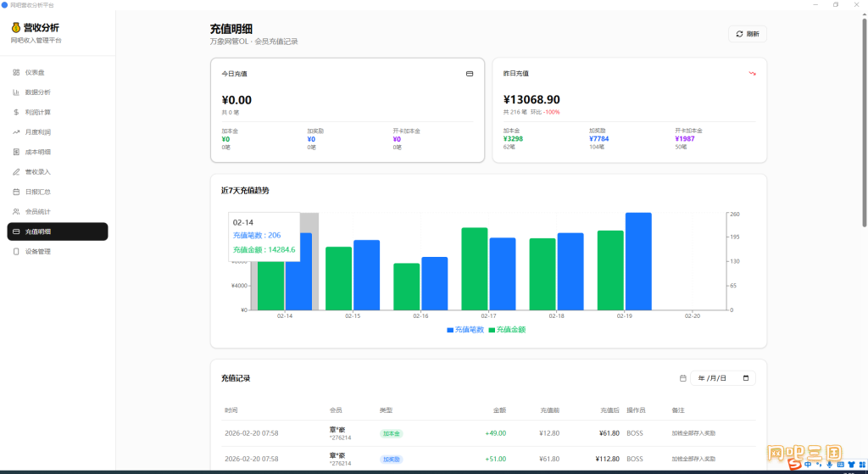Viewport: 868px width, 474px height.
Task: Click the 充值后 column header
Action: (609, 410)
